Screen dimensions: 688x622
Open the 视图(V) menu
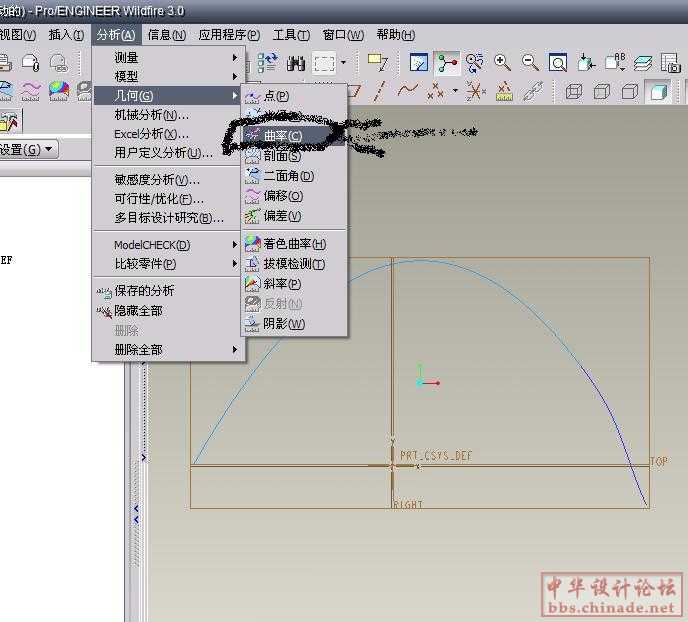pos(18,35)
